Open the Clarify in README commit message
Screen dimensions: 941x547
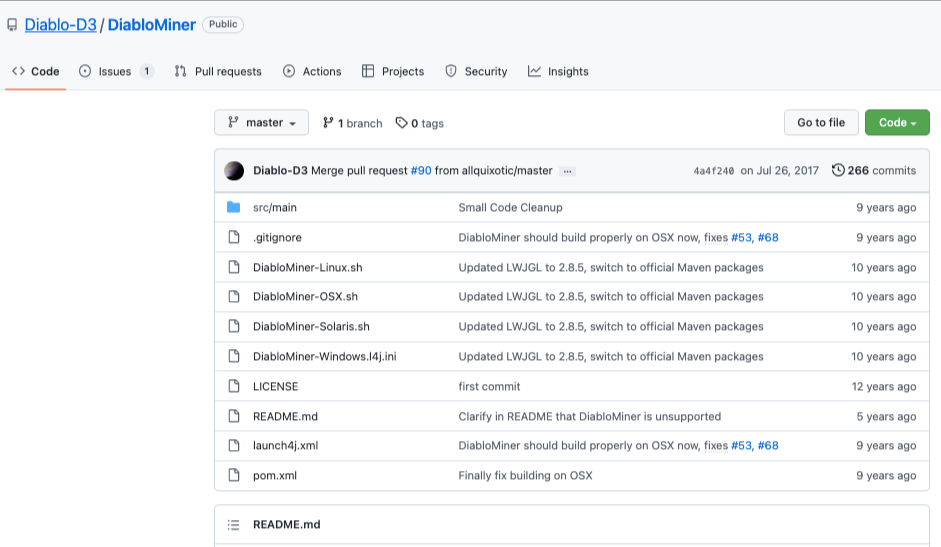(x=590, y=417)
